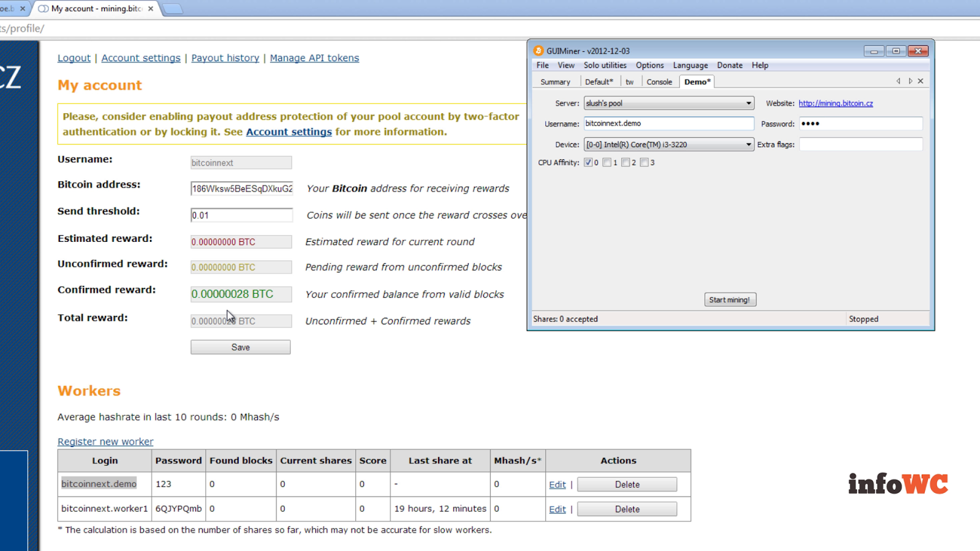Click the Extra flags input field
The height and width of the screenshot is (551, 980).
tap(861, 144)
